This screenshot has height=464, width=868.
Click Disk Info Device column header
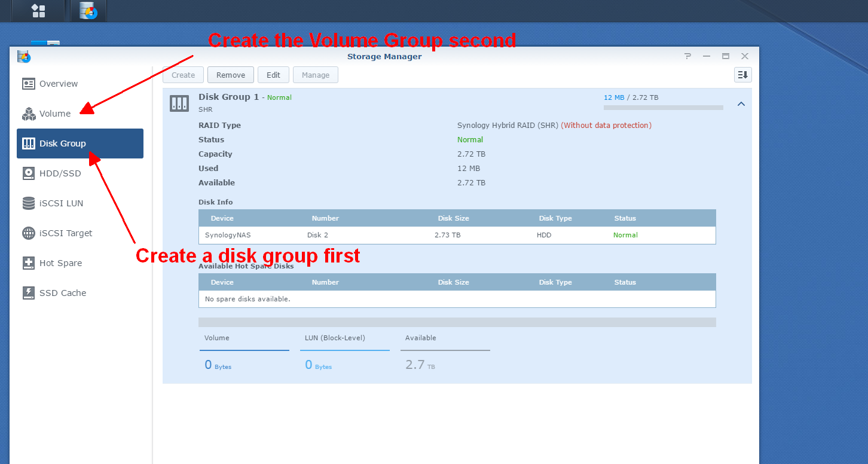tap(222, 218)
